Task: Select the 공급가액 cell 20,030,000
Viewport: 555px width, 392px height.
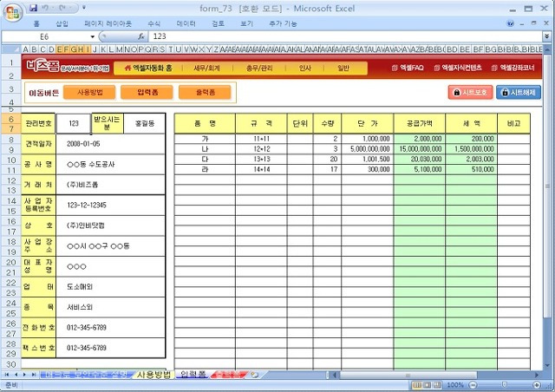Action: [x=420, y=160]
